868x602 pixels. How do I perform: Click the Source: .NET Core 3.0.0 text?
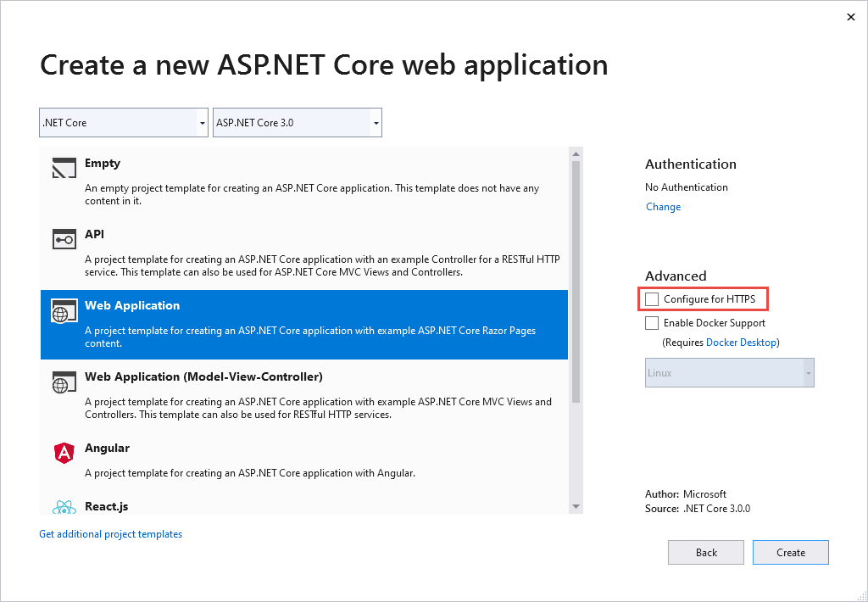coord(698,509)
